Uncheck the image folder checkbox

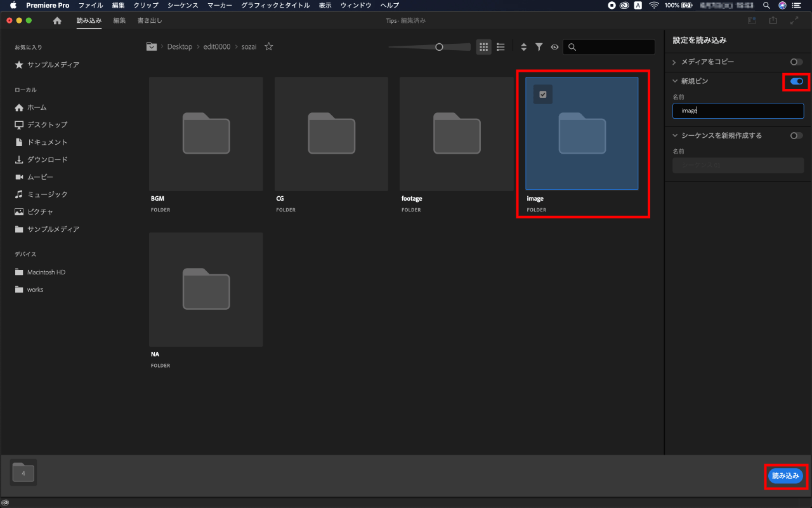pyautogui.click(x=543, y=95)
